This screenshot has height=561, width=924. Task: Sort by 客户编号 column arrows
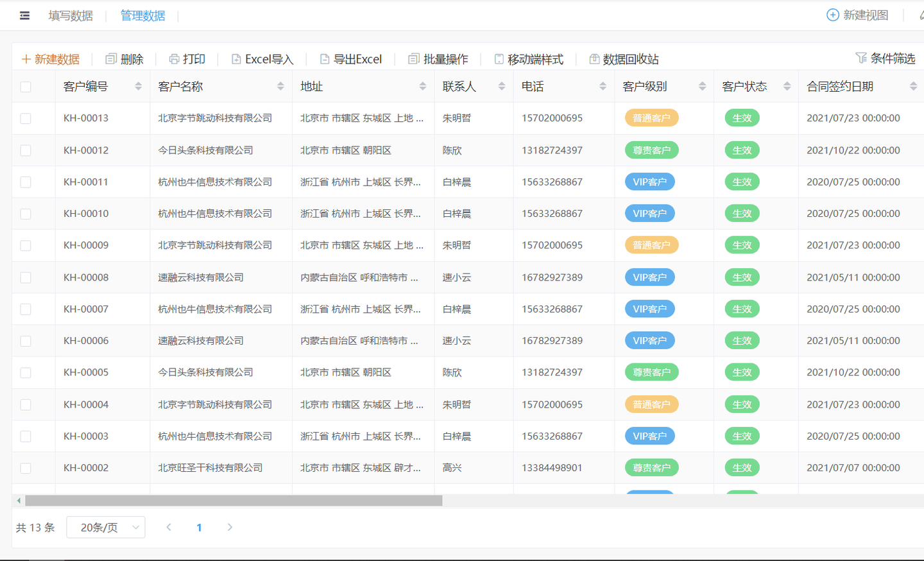(138, 86)
